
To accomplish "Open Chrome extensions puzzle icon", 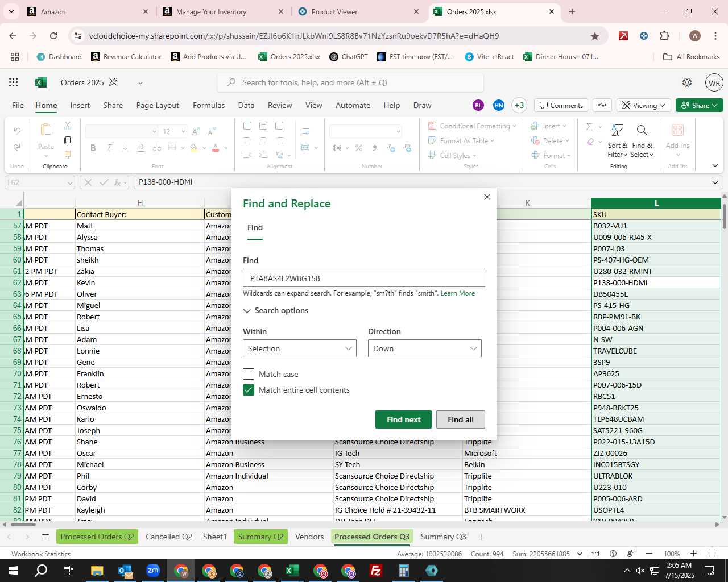I will (664, 36).
